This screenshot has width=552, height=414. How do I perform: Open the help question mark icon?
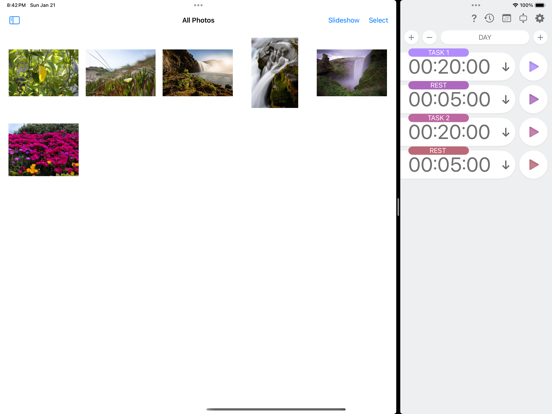pyautogui.click(x=474, y=18)
